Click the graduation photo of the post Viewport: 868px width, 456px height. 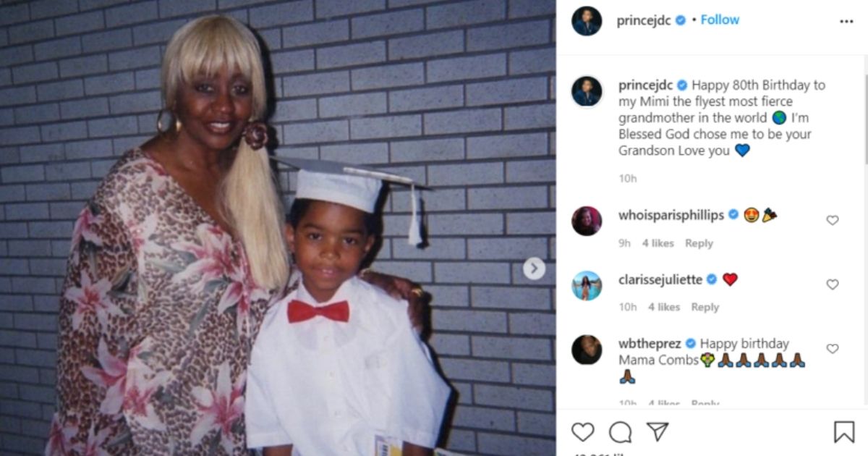(278, 228)
